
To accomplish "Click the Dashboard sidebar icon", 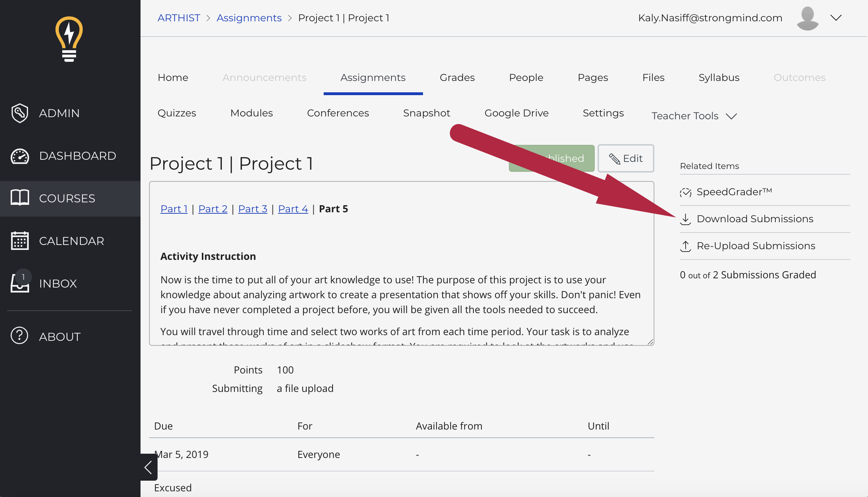I will pos(20,155).
